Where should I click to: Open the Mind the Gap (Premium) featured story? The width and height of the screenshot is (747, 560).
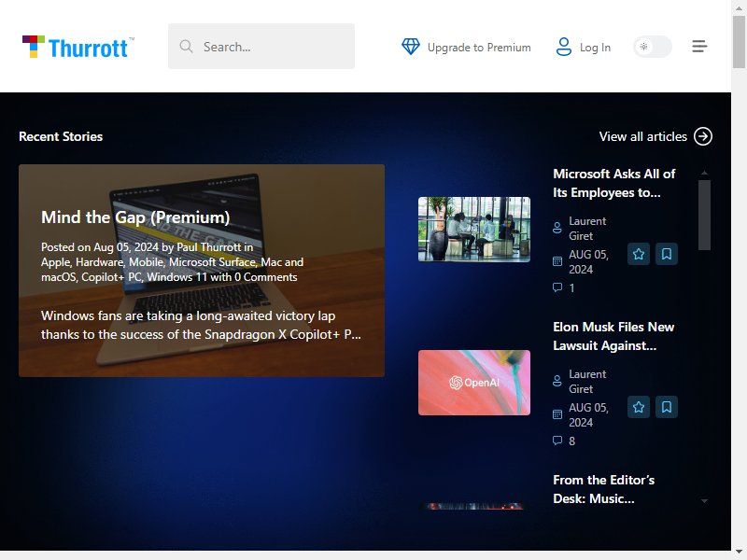point(135,217)
